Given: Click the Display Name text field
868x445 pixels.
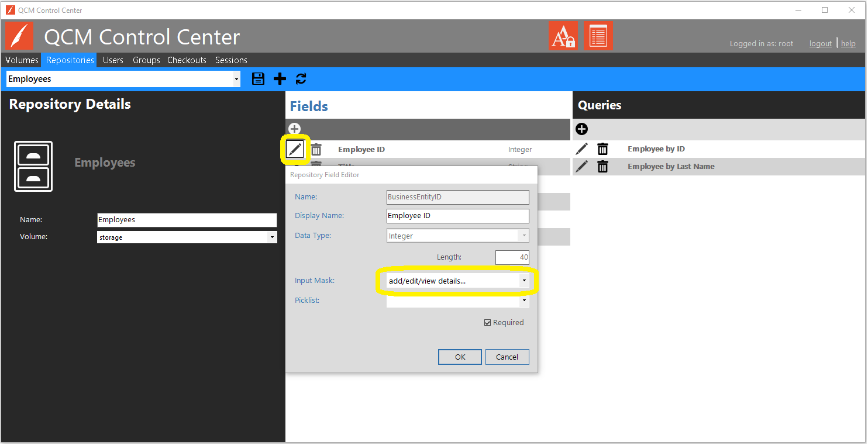Looking at the screenshot, I should click(457, 216).
